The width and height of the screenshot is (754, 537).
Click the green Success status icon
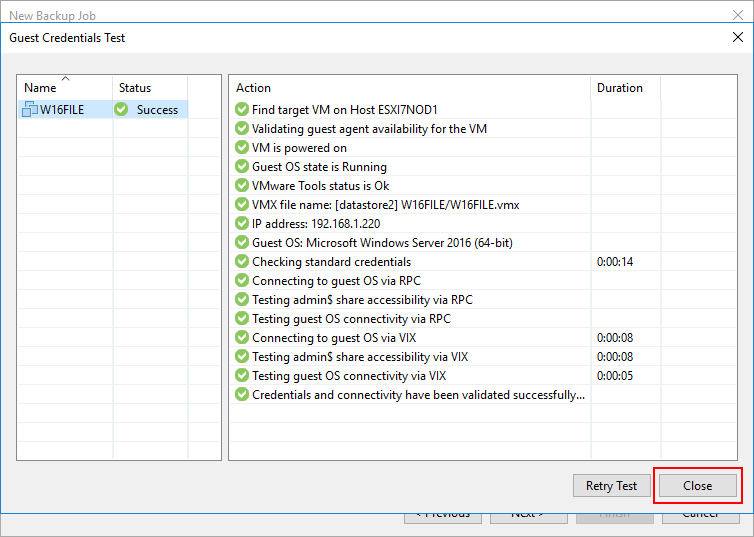pyautogui.click(x=122, y=110)
